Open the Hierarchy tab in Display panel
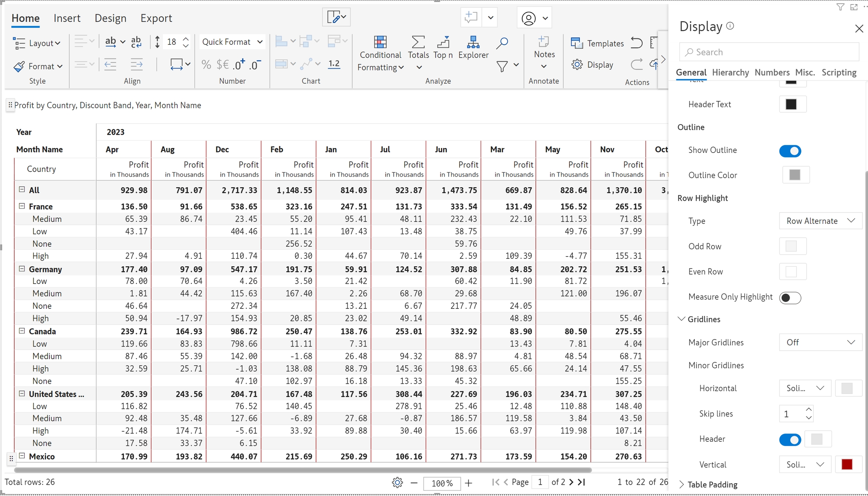Screen dimensions: 868x496 pos(730,72)
